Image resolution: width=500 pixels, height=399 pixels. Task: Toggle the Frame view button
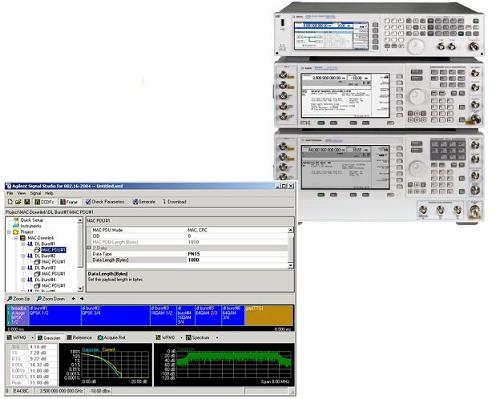point(69,202)
